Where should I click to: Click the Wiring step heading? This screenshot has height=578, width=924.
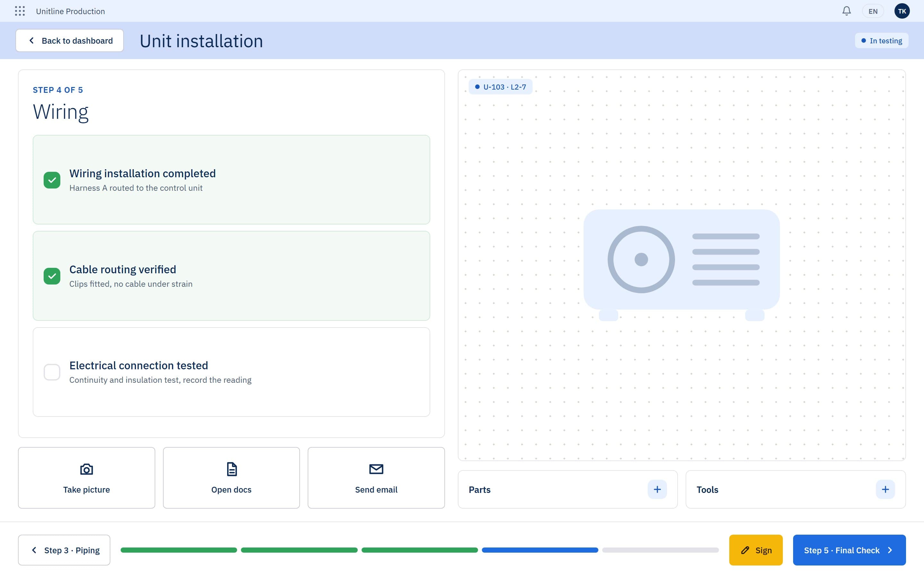(x=61, y=112)
